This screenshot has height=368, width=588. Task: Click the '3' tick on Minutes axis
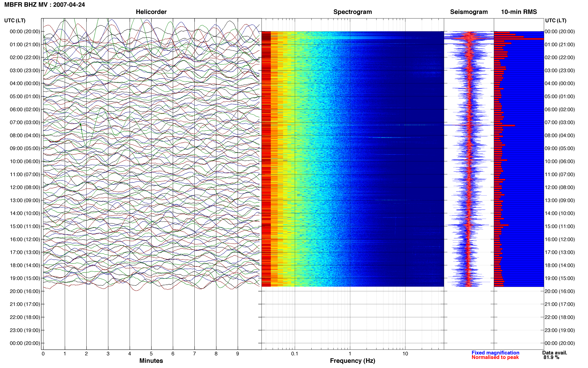coord(108,354)
